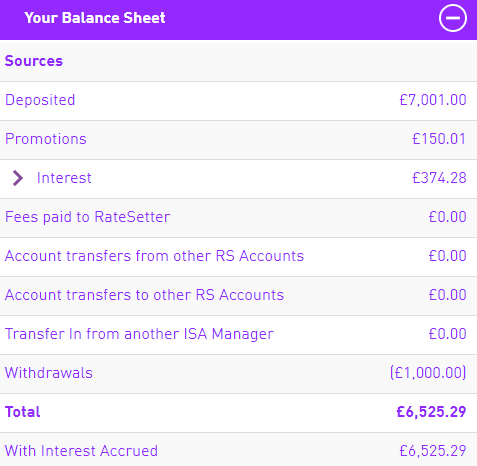Viewport: 477px width, 466px height.
Task: Click Account transfers to other RS Accounts
Action: [x=144, y=295]
